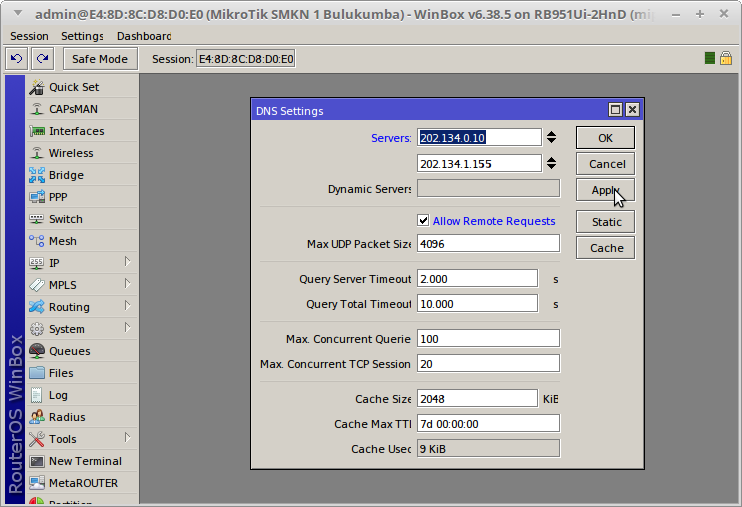Screen dimensions: 742x507
Task: Click the New Terminal screen icon
Action: 36,461
